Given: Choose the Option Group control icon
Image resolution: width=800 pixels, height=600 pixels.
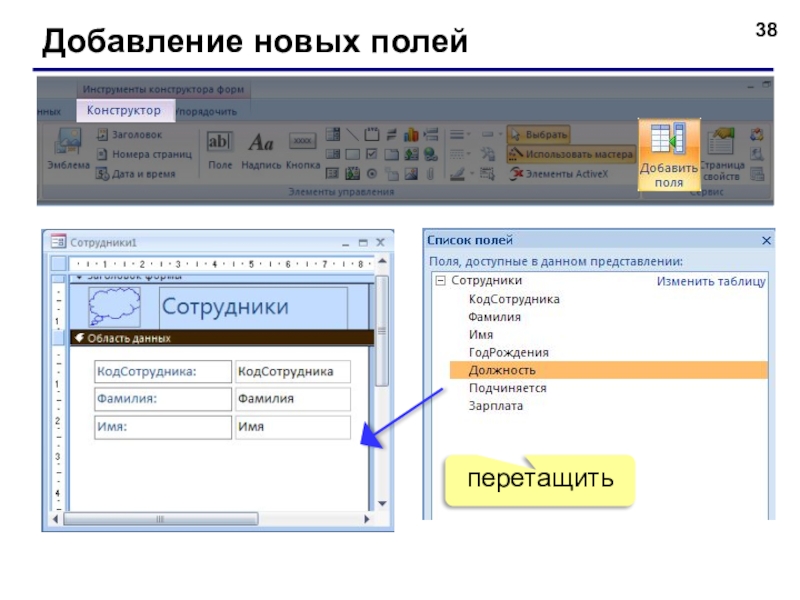Looking at the screenshot, I should (x=372, y=135).
